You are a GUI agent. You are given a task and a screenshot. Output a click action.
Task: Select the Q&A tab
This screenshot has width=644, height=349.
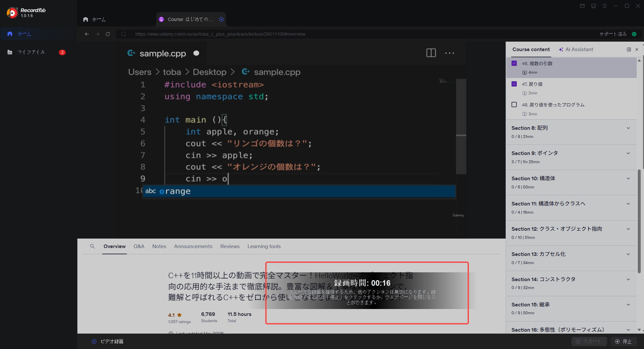pos(139,246)
